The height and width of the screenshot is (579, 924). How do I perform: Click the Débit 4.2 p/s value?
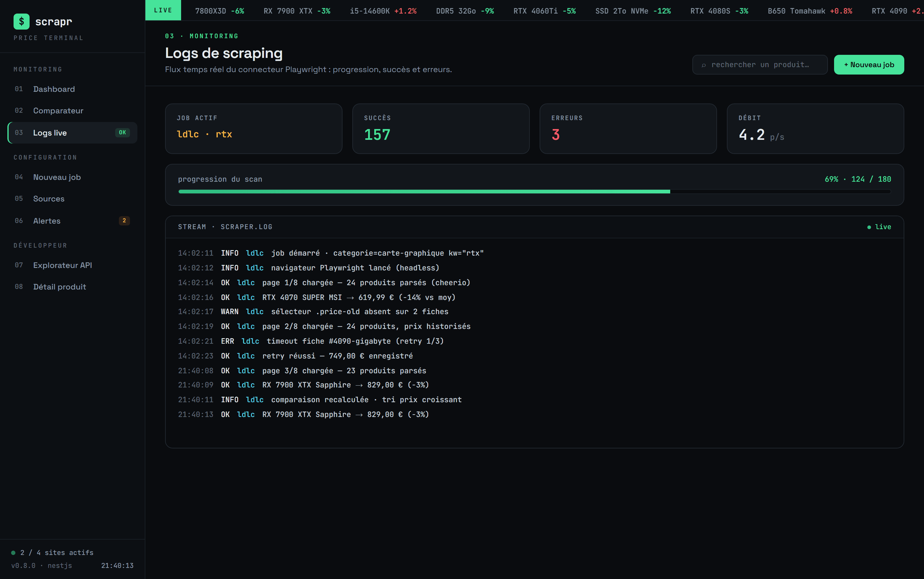[x=761, y=135]
